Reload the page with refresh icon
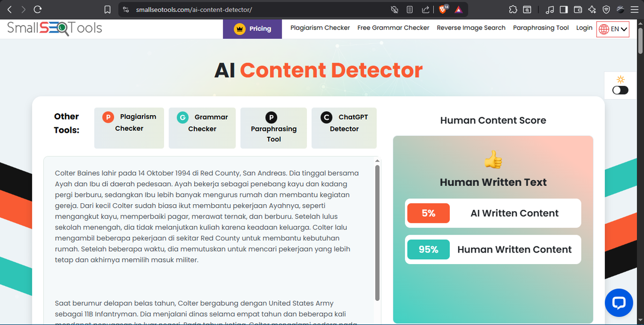 (37, 10)
